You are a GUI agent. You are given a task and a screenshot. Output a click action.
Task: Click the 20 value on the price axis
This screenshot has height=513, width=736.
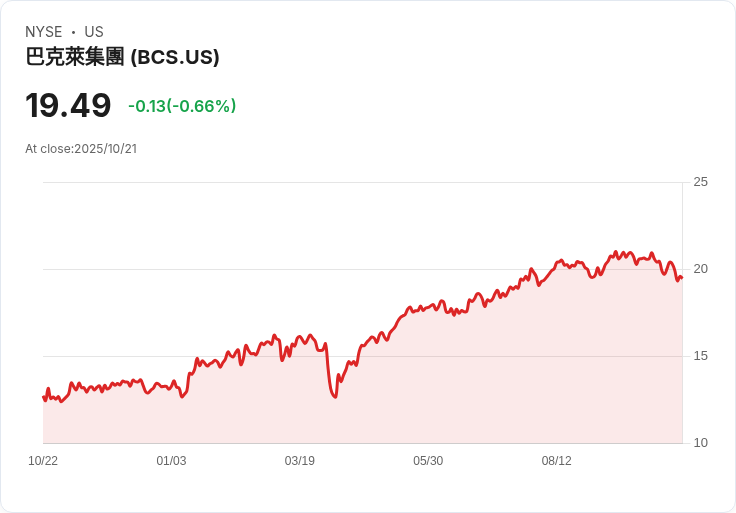(700, 269)
